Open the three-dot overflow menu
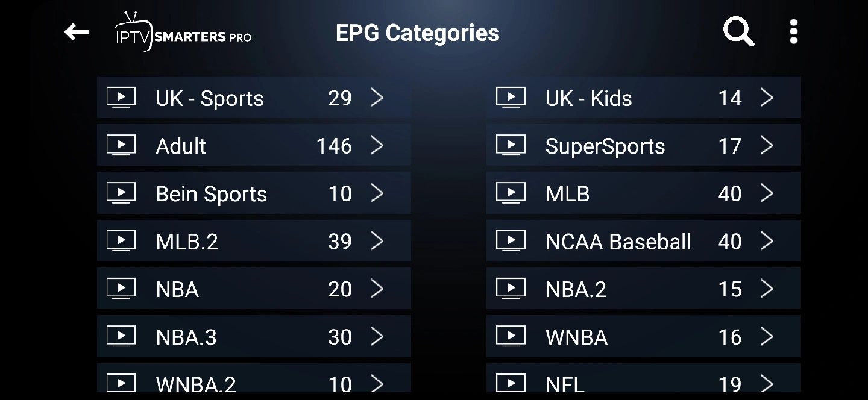868x400 pixels. click(793, 31)
